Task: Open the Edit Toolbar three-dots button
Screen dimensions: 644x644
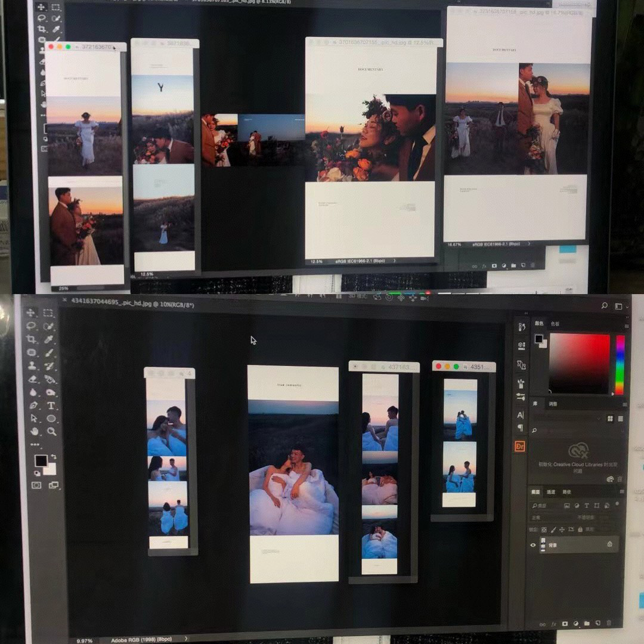Action: [35, 444]
